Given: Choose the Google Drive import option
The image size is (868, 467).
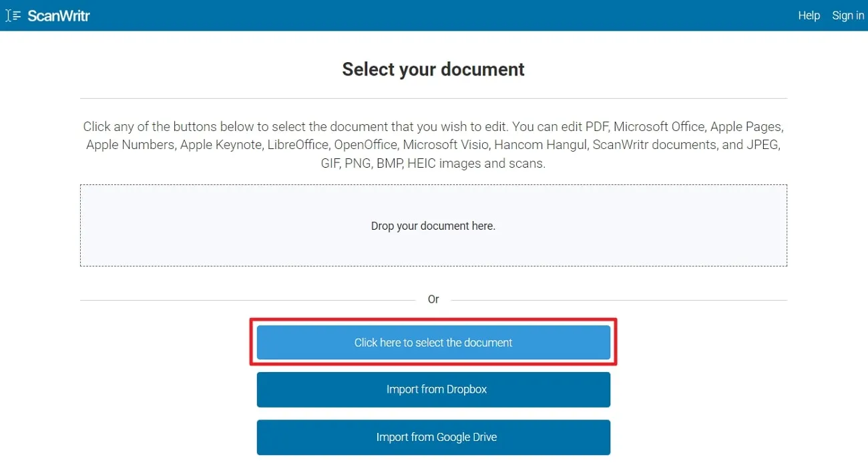Looking at the screenshot, I should pos(433,437).
